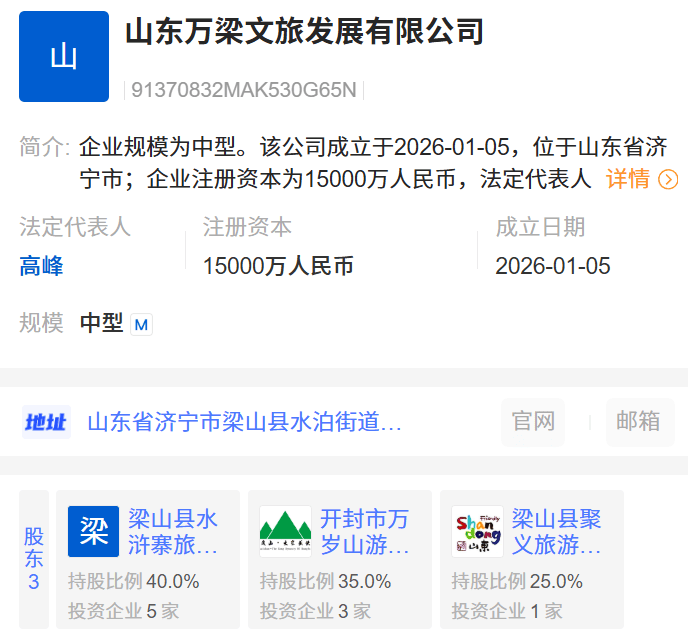The image size is (688, 635).
Task: Open the address 山东省济宁市梁山县水泊街道
Action: [x=245, y=422]
